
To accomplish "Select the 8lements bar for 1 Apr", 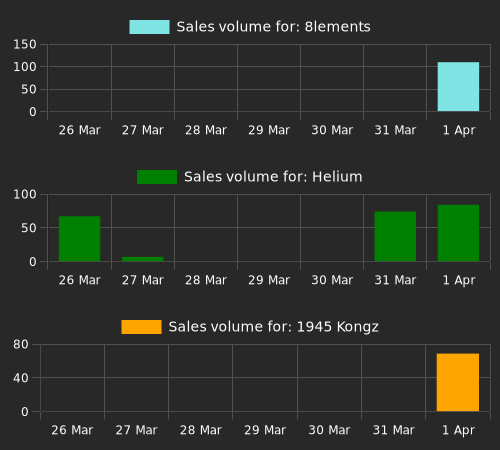I will 458,87.
